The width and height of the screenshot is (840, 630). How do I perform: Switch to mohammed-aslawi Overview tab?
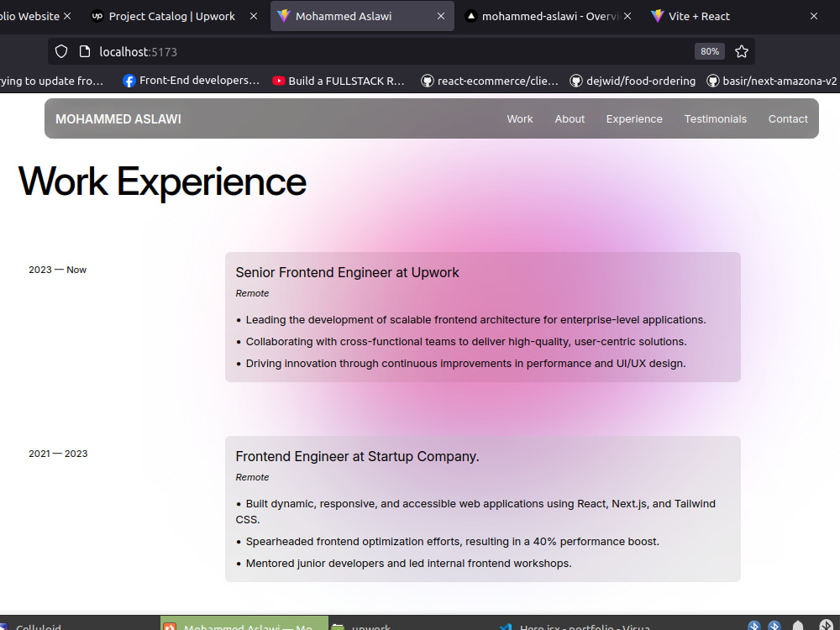click(547, 16)
